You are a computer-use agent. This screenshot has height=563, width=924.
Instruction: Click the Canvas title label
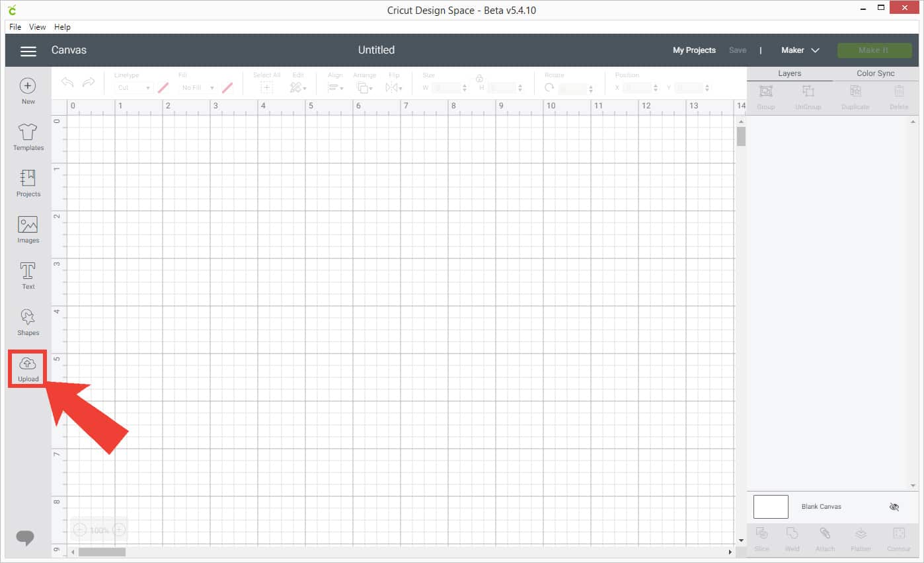[69, 50]
